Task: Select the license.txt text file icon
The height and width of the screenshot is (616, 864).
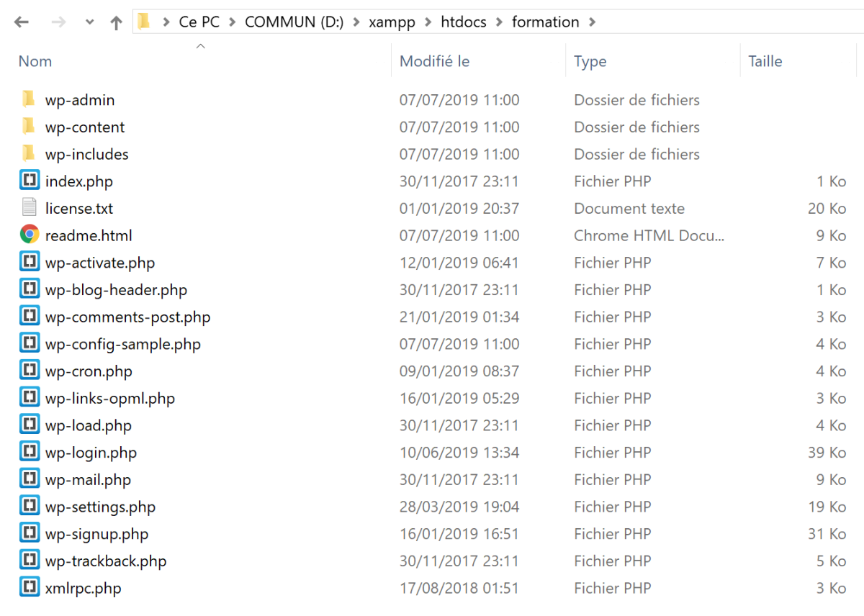Action: 29,208
